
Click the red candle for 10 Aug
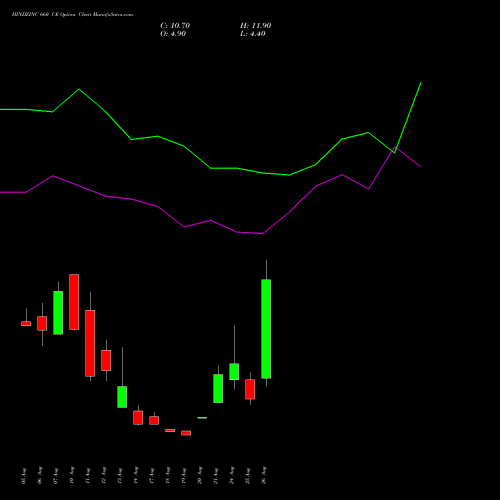click(x=74, y=302)
